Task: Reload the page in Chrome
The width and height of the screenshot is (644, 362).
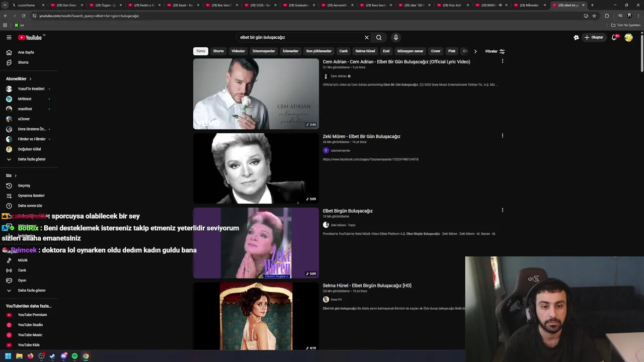Action: coord(23,16)
